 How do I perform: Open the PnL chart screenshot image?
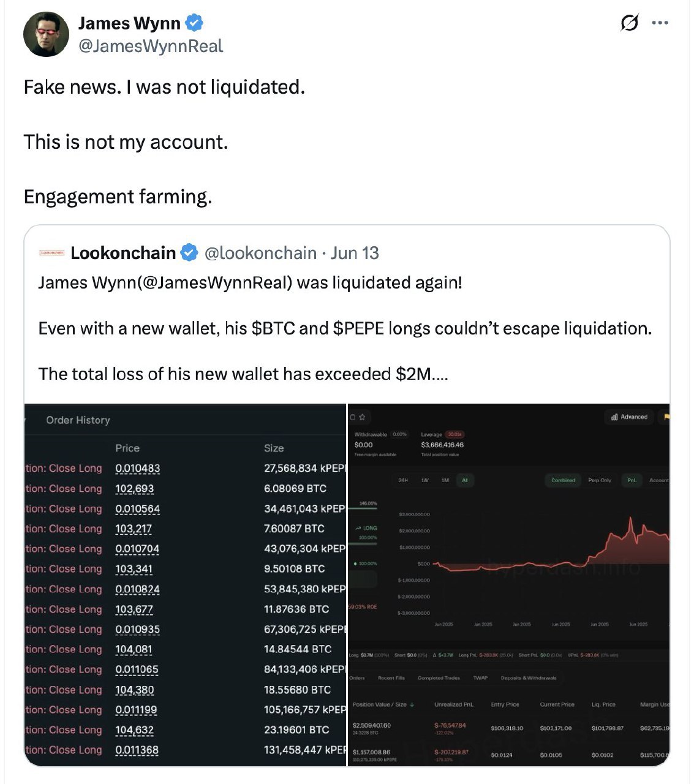pyautogui.click(x=508, y=584)
